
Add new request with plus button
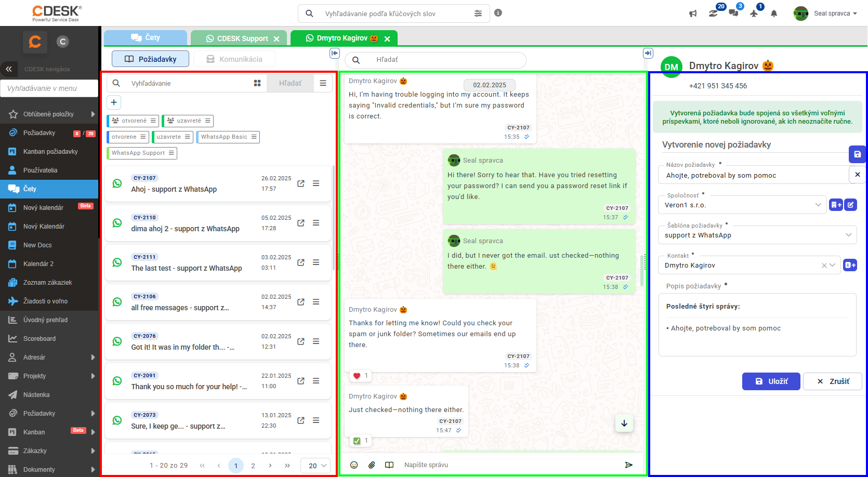[x=114, y=102]
